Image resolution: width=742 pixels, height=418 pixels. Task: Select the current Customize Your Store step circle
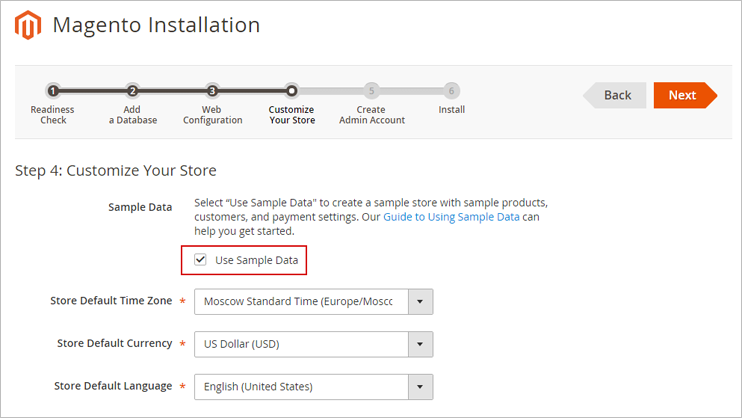click(x=292, y=90)
